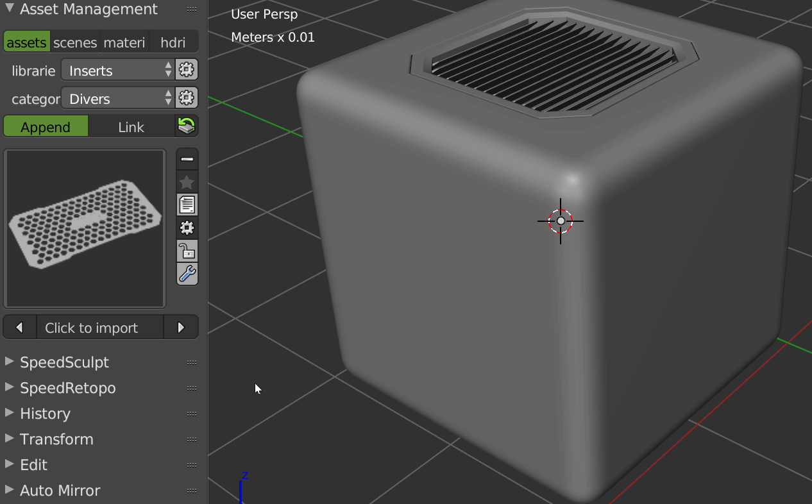Click the refresh library icon next to Link
812x504 pixels.
[187, 126]
